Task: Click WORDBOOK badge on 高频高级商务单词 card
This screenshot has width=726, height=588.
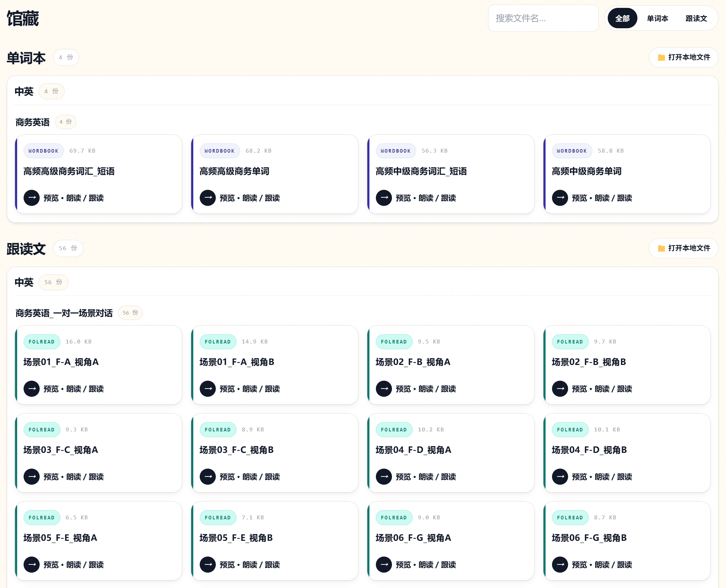Action: click(x=220, y=151)
